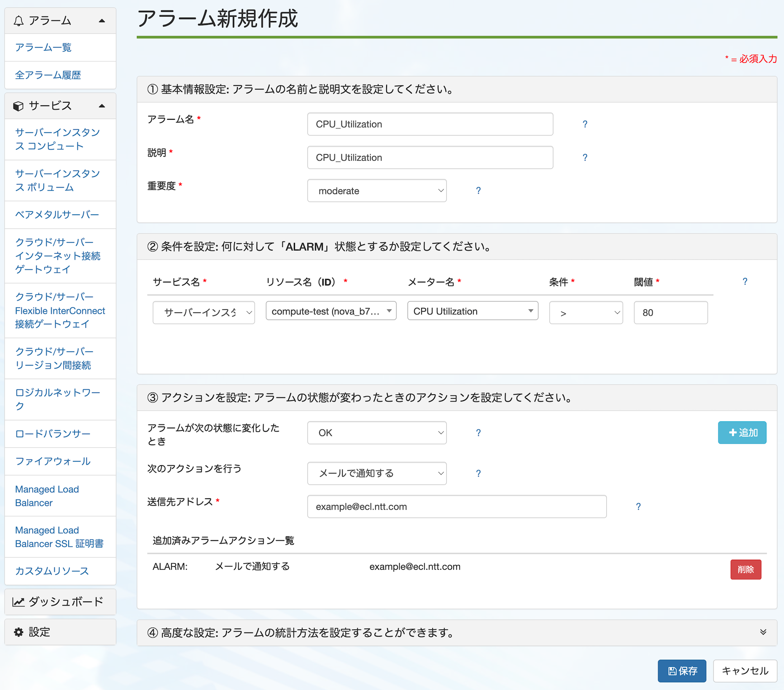Collapse the アラーム sidebar section
Viewport: 784px width, 690px height.
point(102,21)
